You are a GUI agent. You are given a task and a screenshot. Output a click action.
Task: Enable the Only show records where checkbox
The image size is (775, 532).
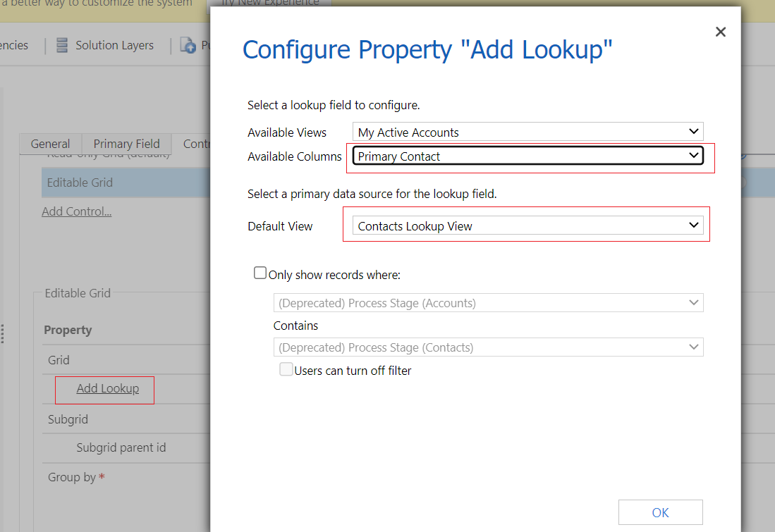[x=260, y=273]
